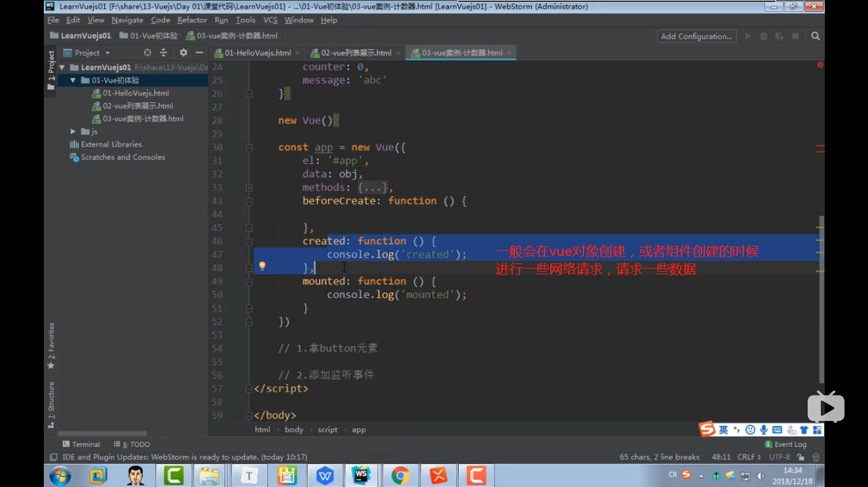Click the tool windows quick-access status icon
868x487 pixels.
click(x=53, y=457)
